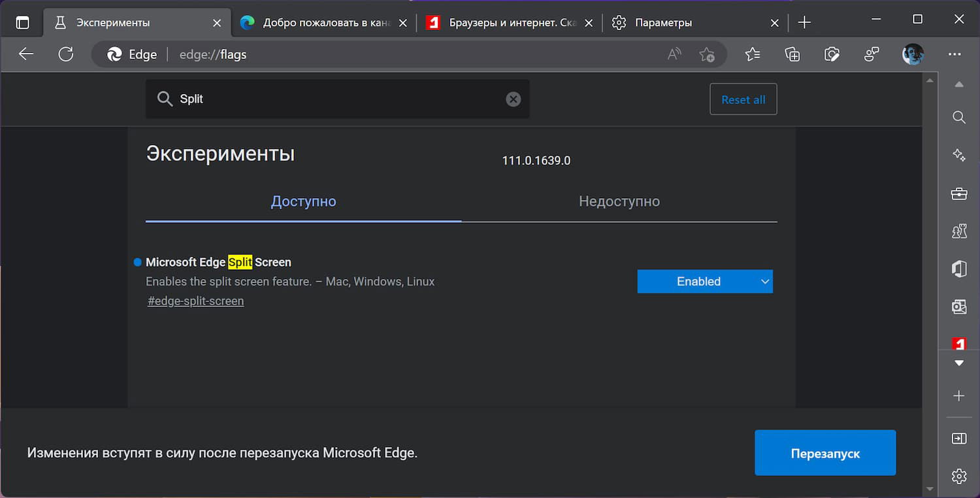980x498 pixels.
Task: Open the Outlook sidebar icon
Action: point(958,307)
